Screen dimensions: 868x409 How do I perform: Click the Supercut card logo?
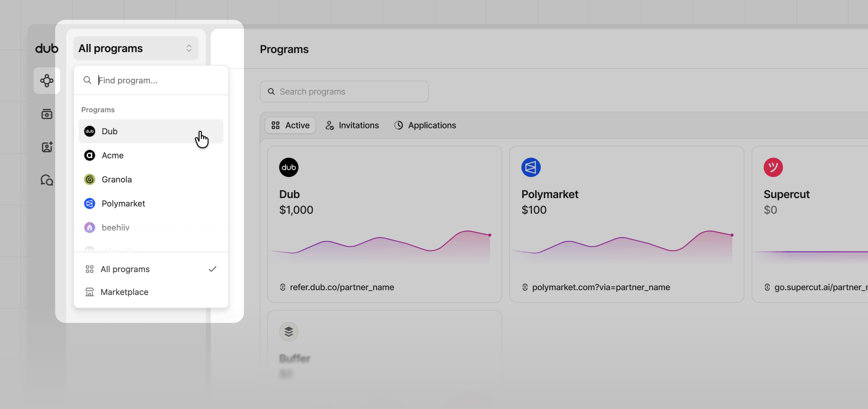click(773, 167)
